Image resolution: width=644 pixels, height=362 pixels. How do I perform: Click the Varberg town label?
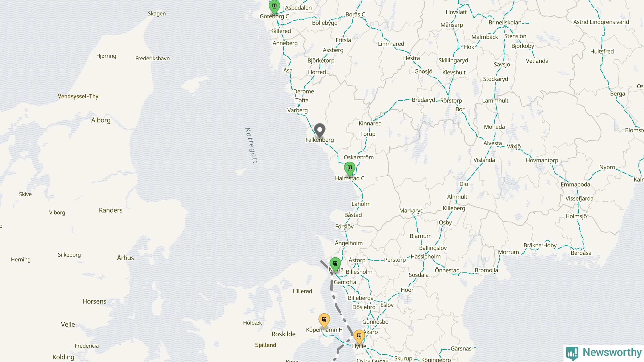[x=298, y=110]
